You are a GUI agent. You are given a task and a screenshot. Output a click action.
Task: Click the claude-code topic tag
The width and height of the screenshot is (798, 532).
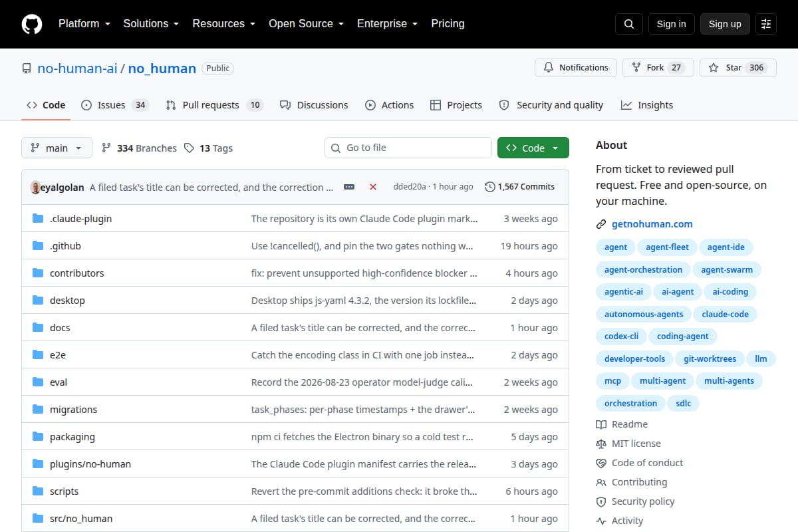725,314
